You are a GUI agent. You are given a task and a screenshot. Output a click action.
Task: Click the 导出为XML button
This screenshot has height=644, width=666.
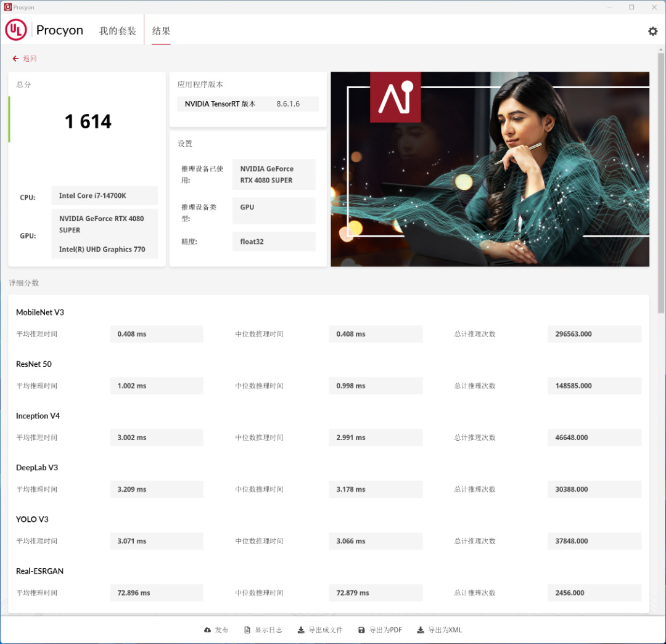tap(439, 630)
